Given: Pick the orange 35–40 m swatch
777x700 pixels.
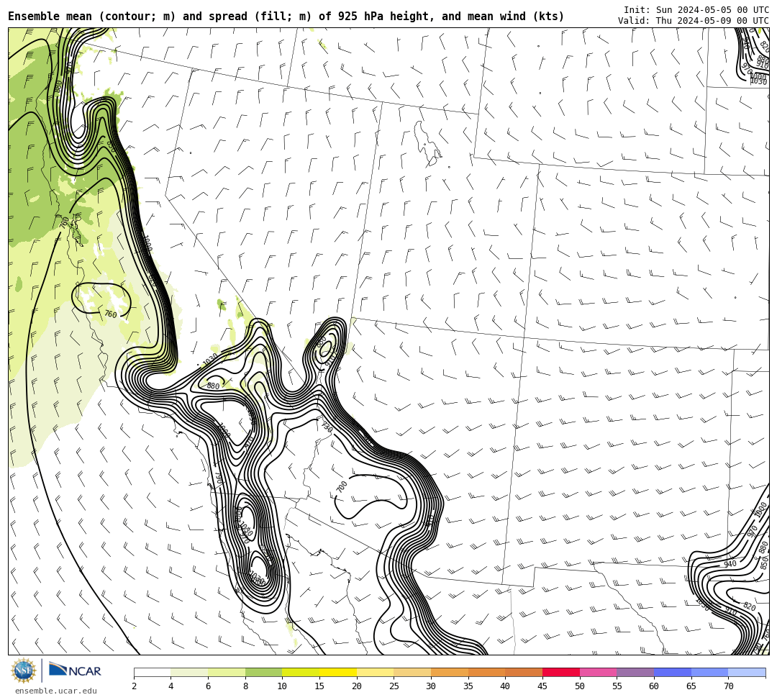Looking at the screenshot, I should tap(486, 672).
